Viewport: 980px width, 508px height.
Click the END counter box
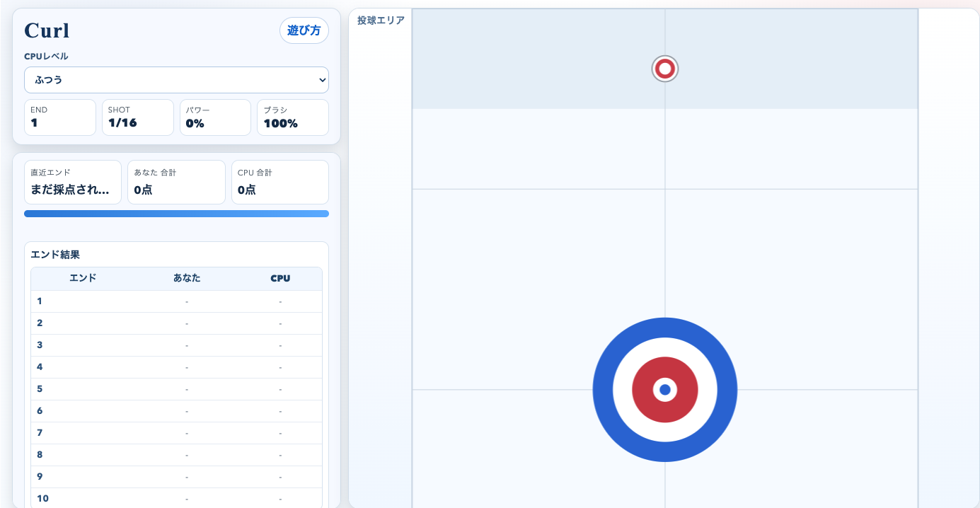click(60, 117)
